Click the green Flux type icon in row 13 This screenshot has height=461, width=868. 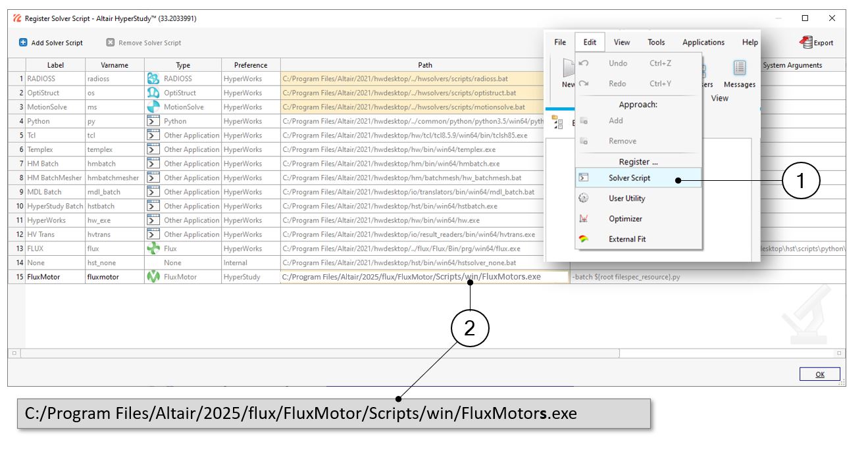[153, 249]
